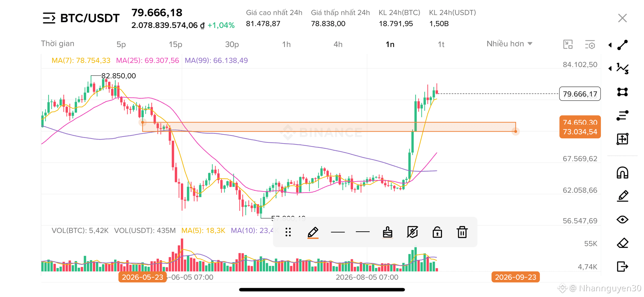Click the orange 74.650,30 price label

(x=580, y=122)
